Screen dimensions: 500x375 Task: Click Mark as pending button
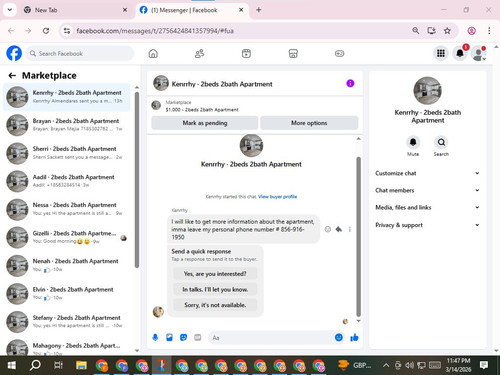(205, 123)
